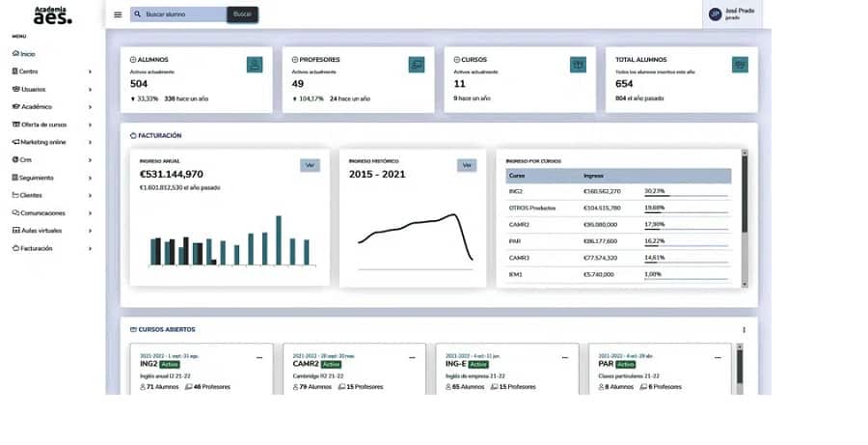Open the José Prado user profile name
This screenshot has height=445, width=868.
coord(740,11)
